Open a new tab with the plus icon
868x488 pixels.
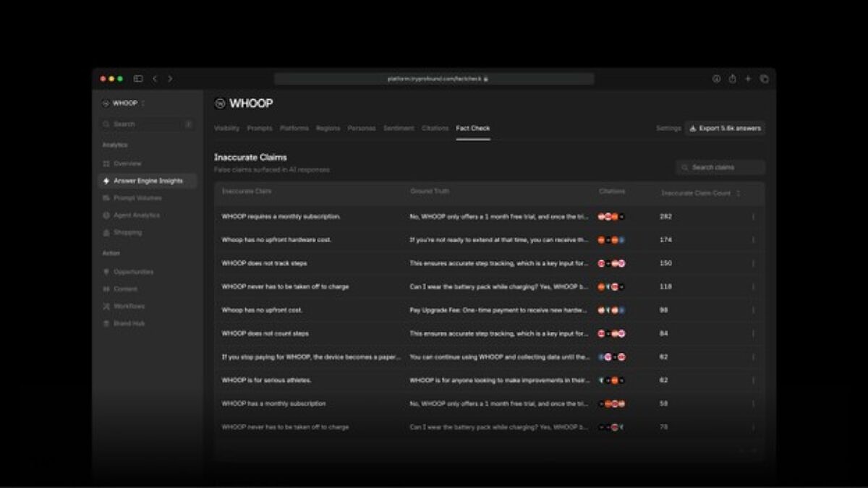pyautogui.click(x=748, y=79)
